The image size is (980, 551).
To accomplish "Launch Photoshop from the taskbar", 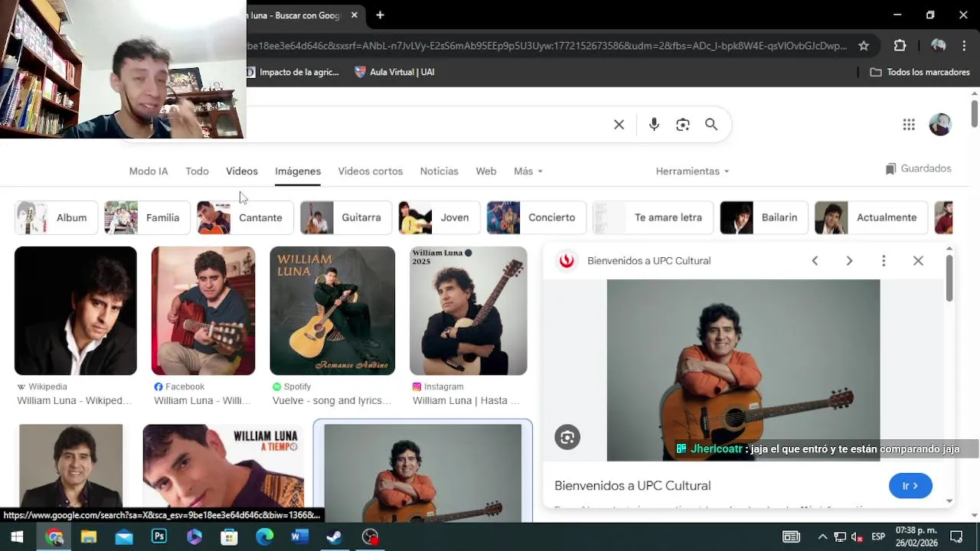I will pyautogui.click(x=159, y=536).
